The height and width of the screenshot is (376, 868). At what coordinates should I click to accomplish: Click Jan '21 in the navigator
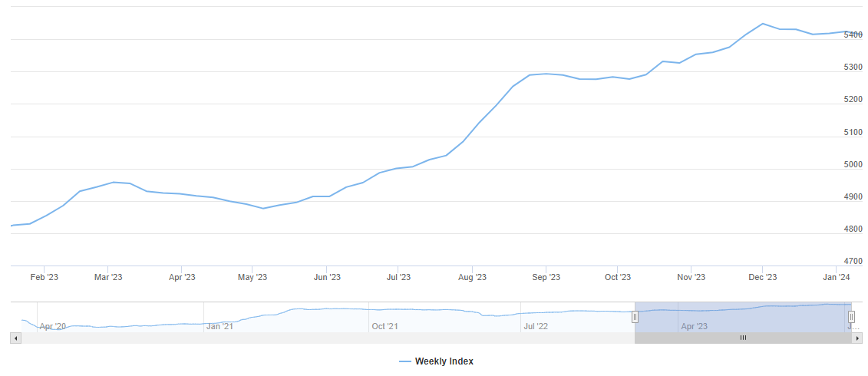pos(219,326)
